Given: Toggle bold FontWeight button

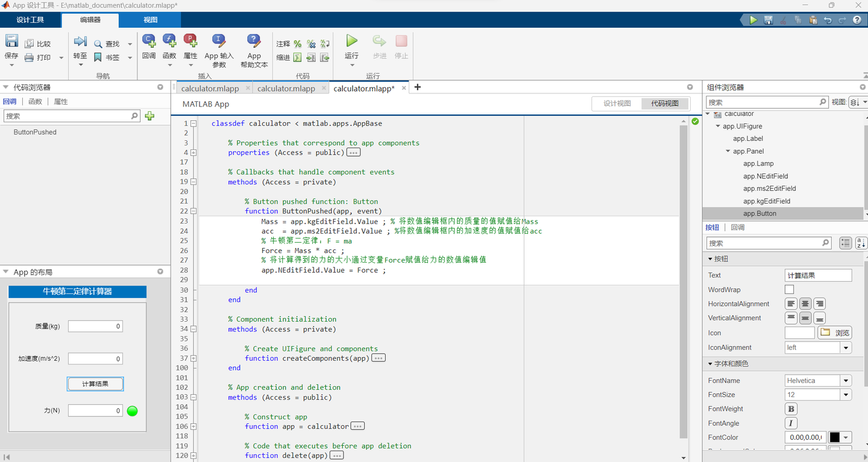Looking at the screenshot, I should pyautogui.click(x=791, y=409).
